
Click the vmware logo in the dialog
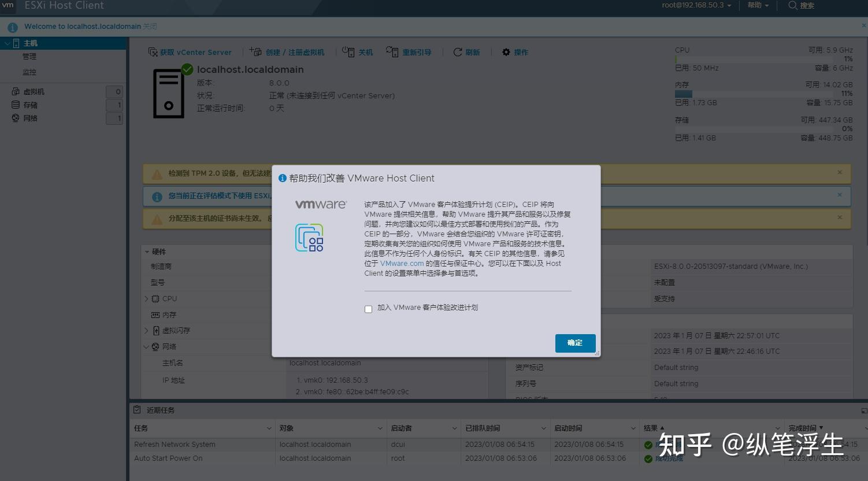(321, 205)
